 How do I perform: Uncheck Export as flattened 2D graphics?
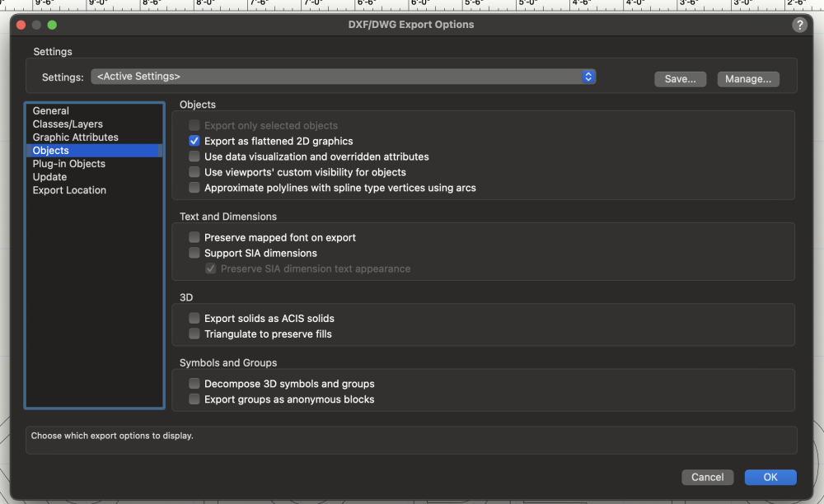pyautogui.click(x=194, y=142)
